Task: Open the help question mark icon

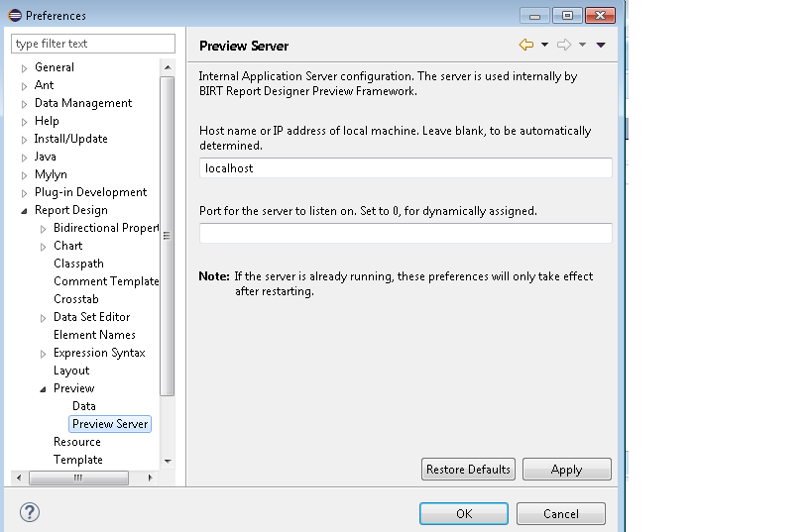Action: tap(30, 512)
